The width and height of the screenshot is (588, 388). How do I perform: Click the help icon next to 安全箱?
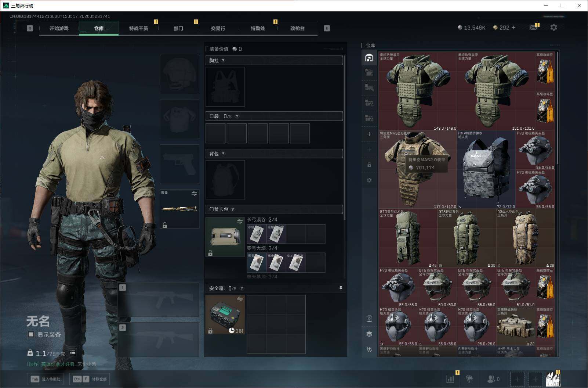[x=242, y=288]
